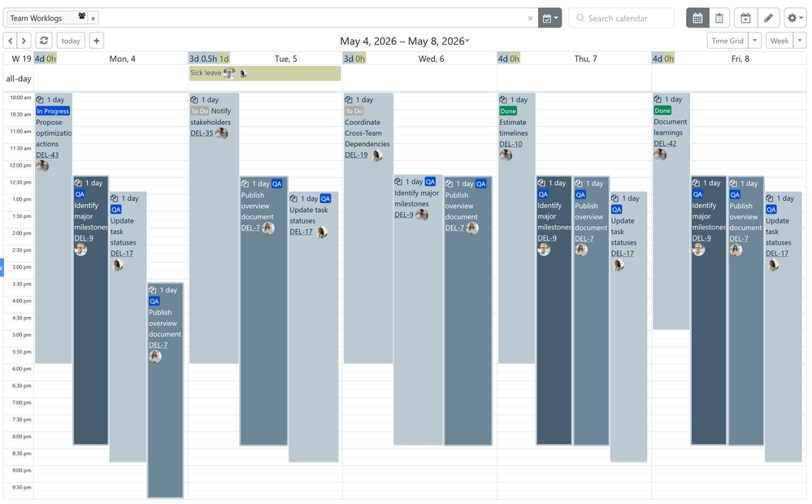Click the team icon in Team Worklogs tag
This screenshot has width=812, height=504.
tap(82, 16)
